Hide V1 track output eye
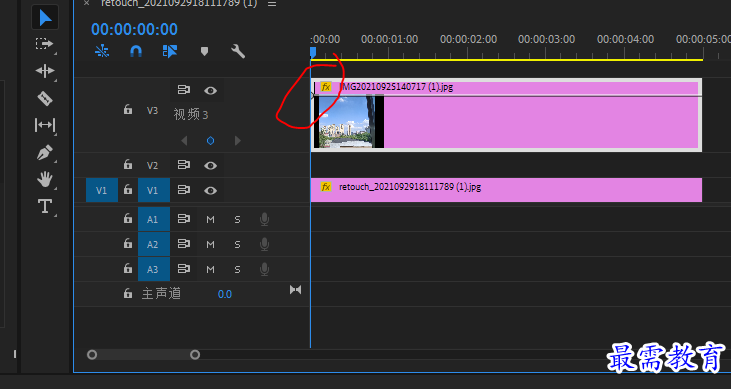 [210, 190]
